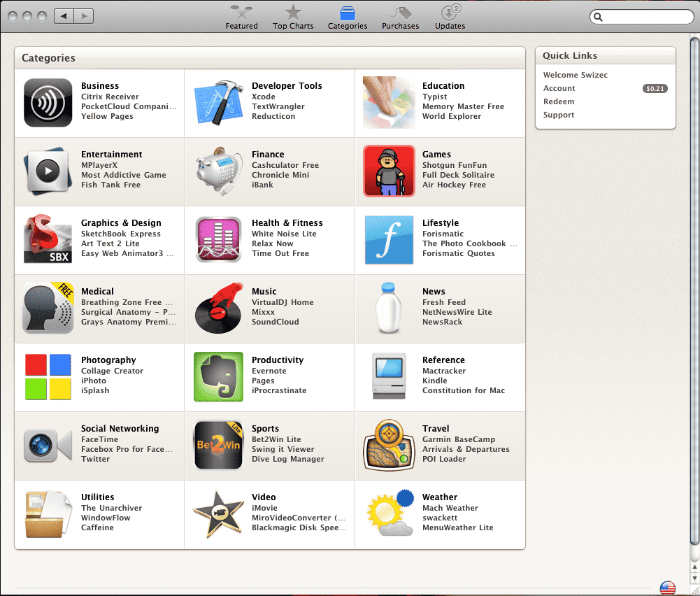Go to the Purchases tab
The width and height of the screenshot is (700, 596).
tap(400, 17)
